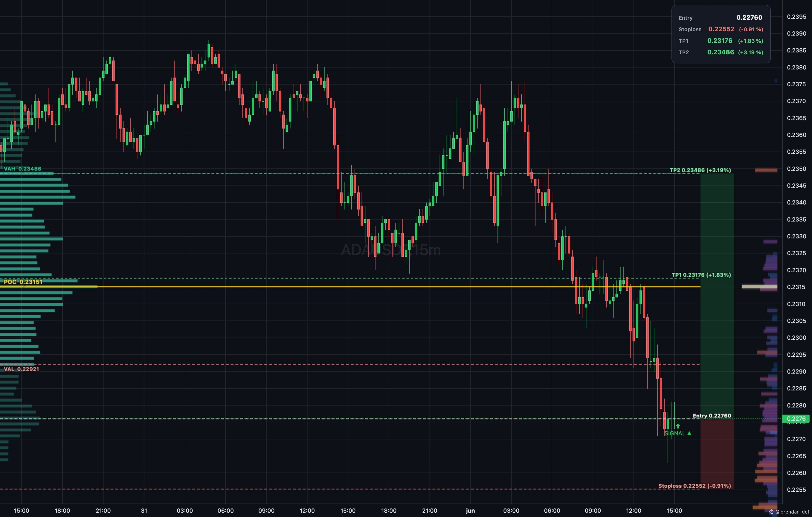The width and height of the screenshot is (812, 517).
Task: Click the (-0.91 %) percentage in the info panel
Action: (751, 29)
